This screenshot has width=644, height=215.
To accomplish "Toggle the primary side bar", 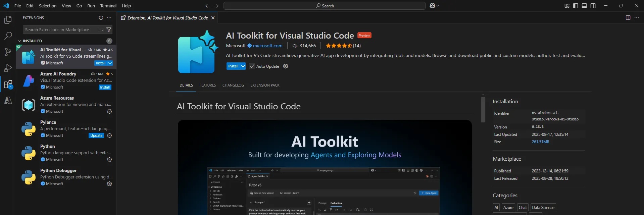I will pyautogui.click(x=576, y=6).
